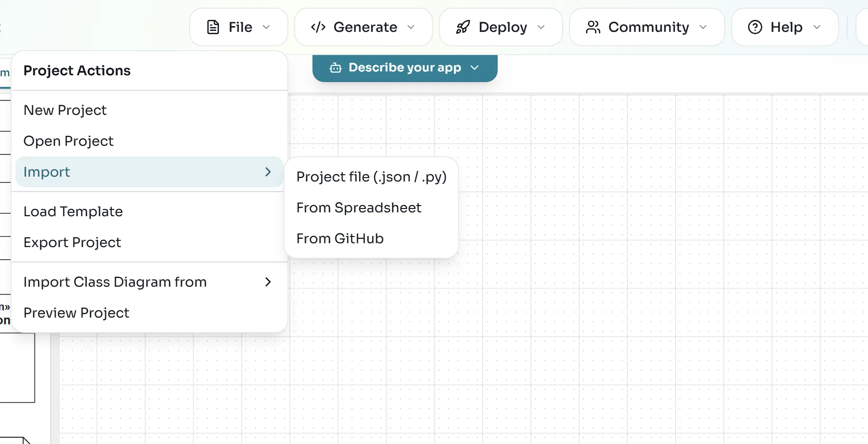Select New Project from the menu

(149, 110)
